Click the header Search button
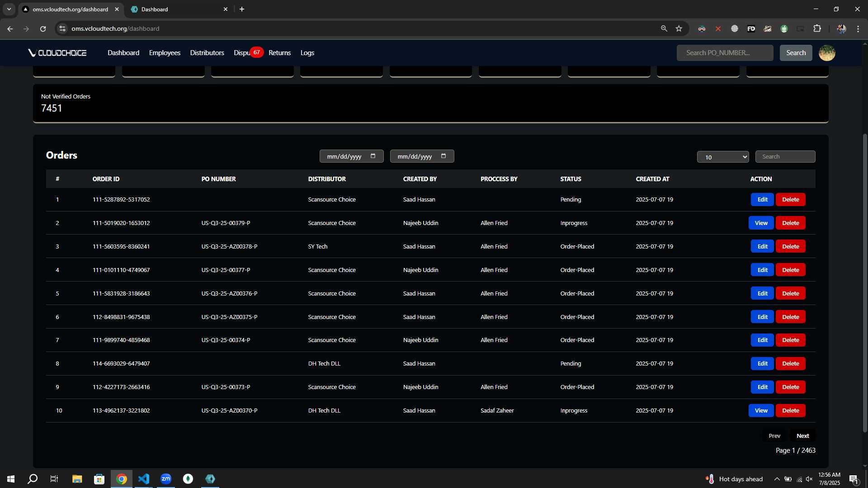Screen dimensions: 868x488 796,53
